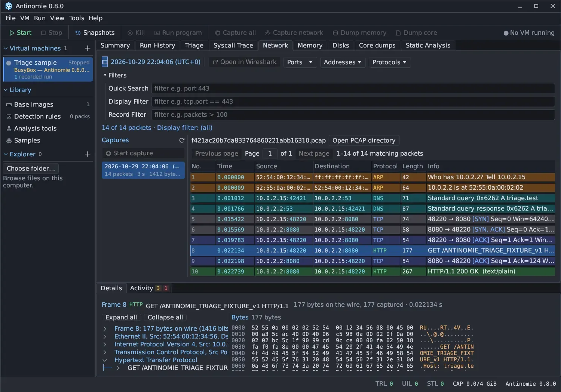The width and height of the screenshot is (561, 392).
Task: Open the Protocols dropdown
Action: click(389, 62)
